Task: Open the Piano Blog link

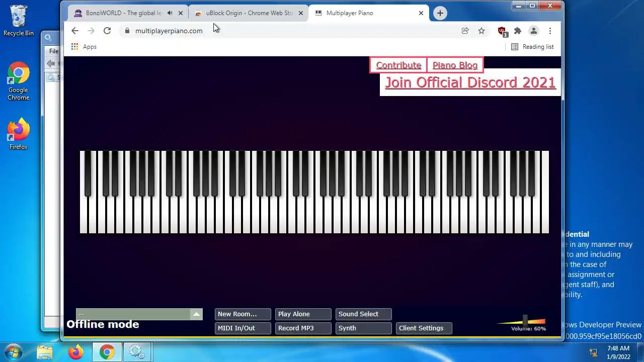Action: click(x=455, y=65)
